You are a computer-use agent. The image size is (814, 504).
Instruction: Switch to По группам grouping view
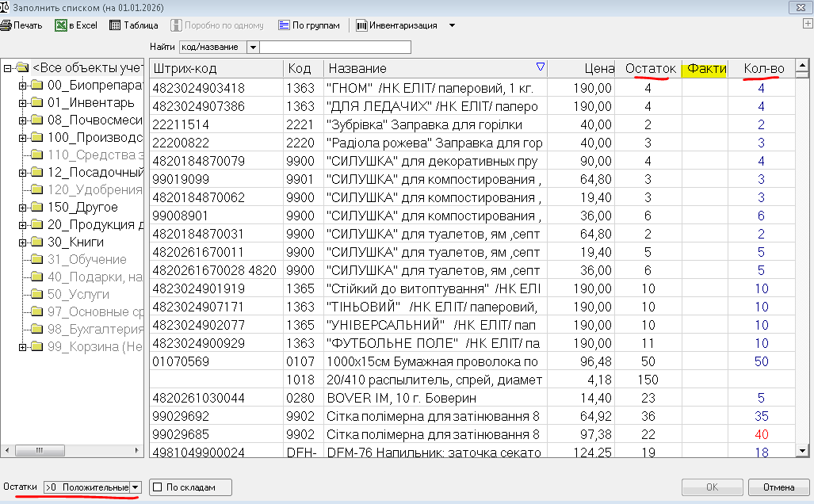284,25
